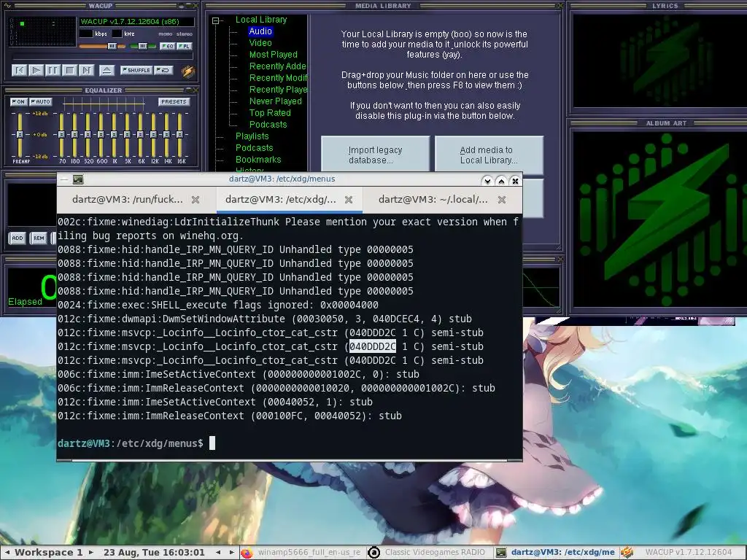Viewport: 747px width, 560px height.
Task: Skip to the next track in WACUP
Action: (x=86, y=71)
